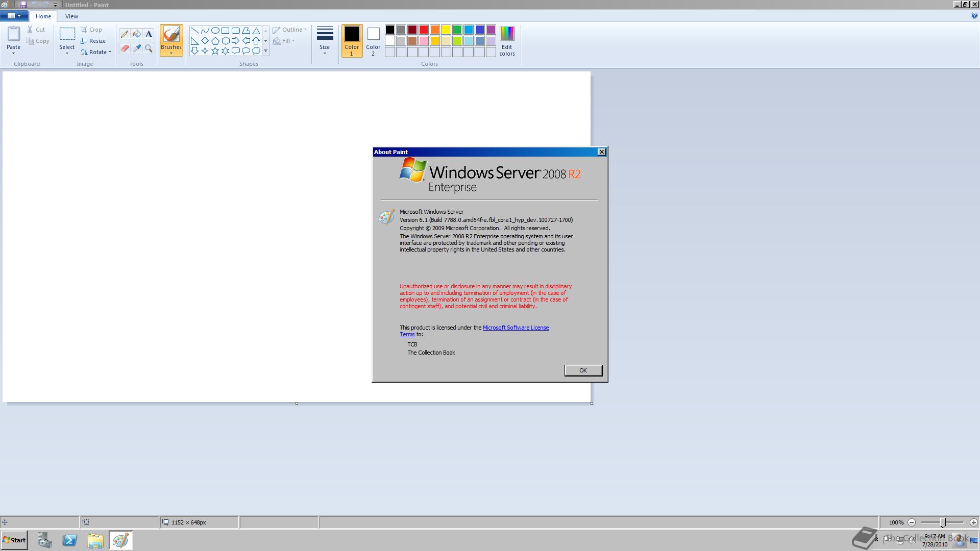Click the Crop button
This screenshot has height=551, width=980.
[91, 30]
